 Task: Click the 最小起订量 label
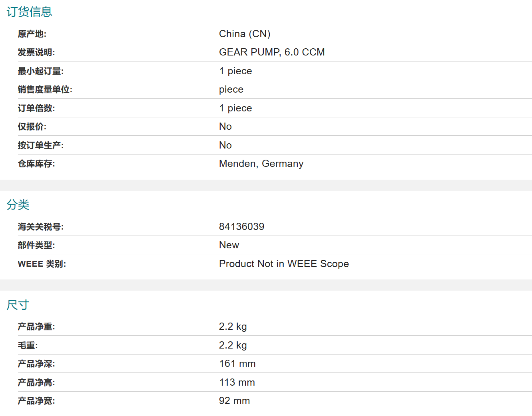pyautogui.click(x=41, y=71)
